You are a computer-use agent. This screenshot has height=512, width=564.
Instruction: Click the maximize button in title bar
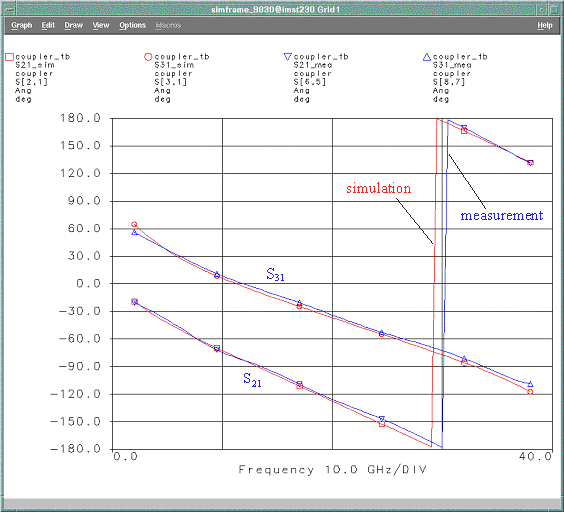(x=554, y=9)
